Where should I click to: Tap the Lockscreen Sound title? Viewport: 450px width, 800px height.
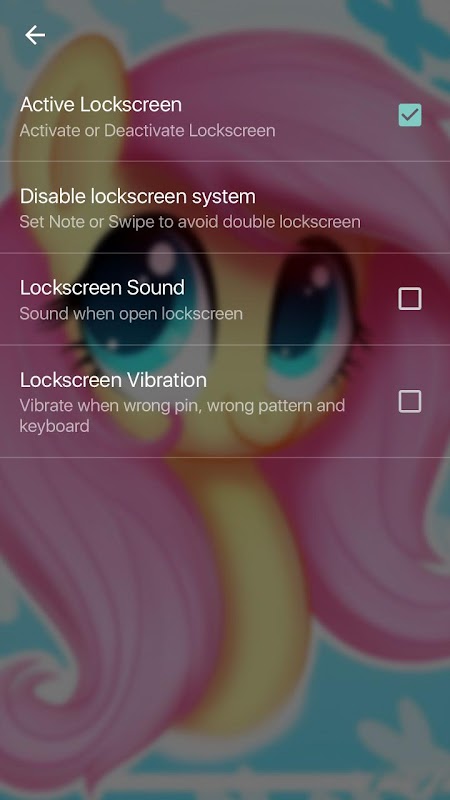coord(102,288)
